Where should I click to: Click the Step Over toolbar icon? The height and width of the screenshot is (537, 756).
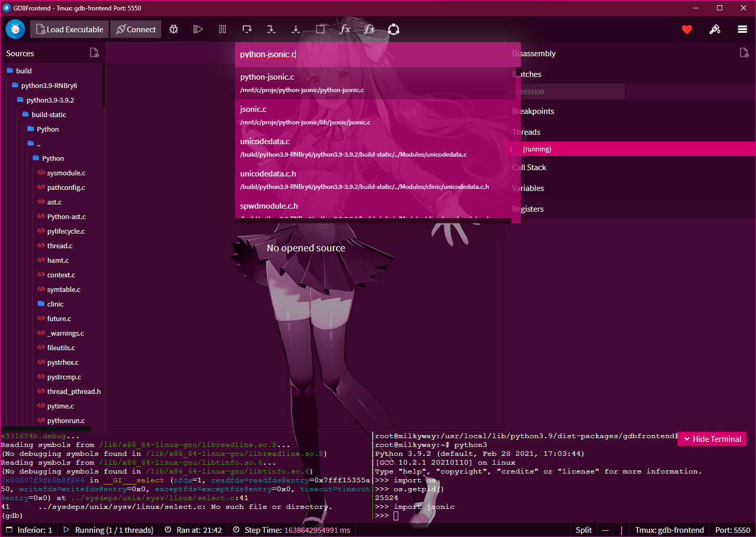pos(247,30)
